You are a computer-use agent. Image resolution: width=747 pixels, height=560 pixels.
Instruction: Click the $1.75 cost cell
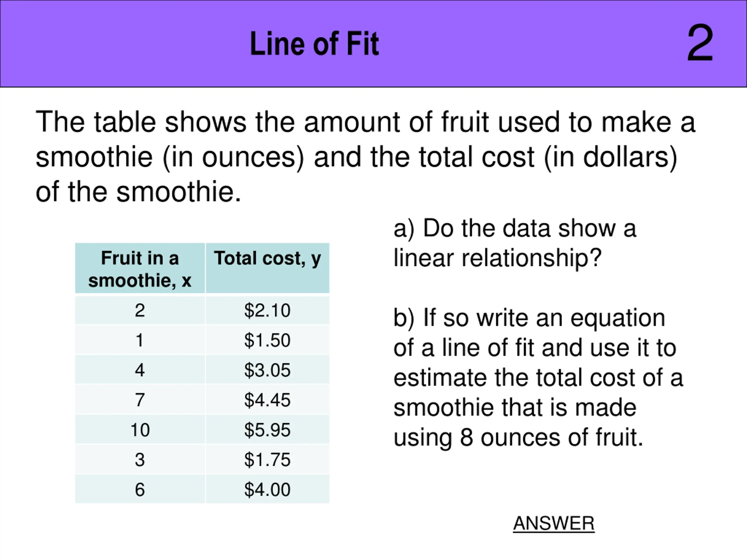pyautogui.click(x=268, y=459)
